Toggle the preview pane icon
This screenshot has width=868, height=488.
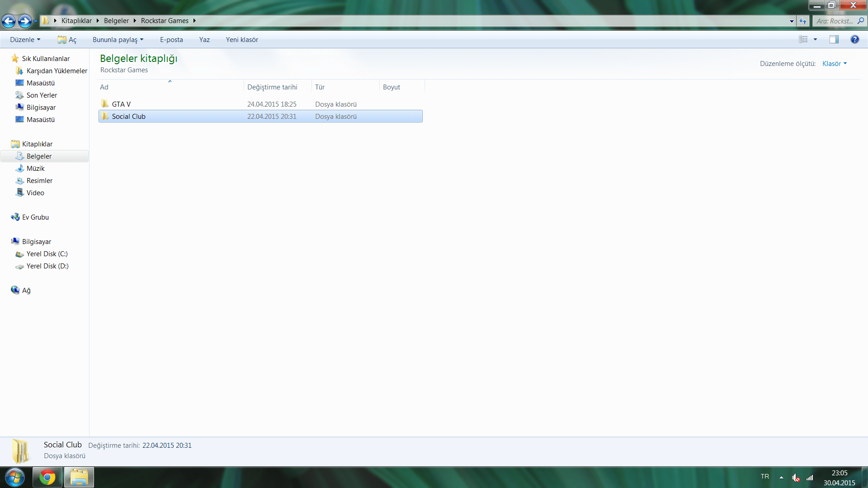834,39
